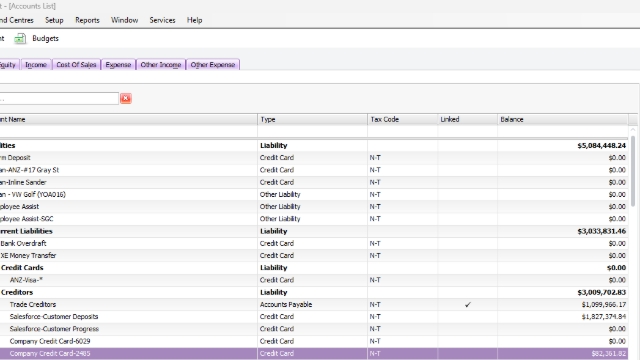Switch to the Expense tab
Image resolution: width=640 pixels, height=360 pixels.
(x=118, y=64)
